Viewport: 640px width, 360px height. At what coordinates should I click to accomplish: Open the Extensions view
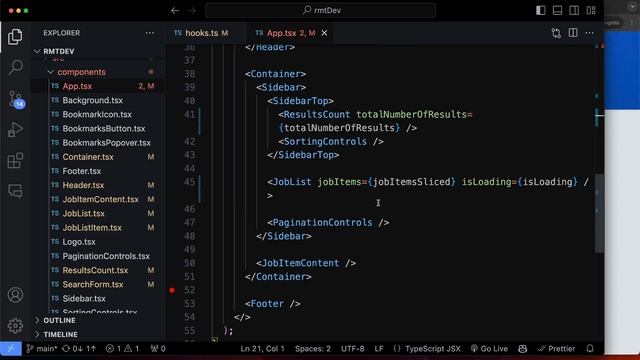(x=15, y=160)
